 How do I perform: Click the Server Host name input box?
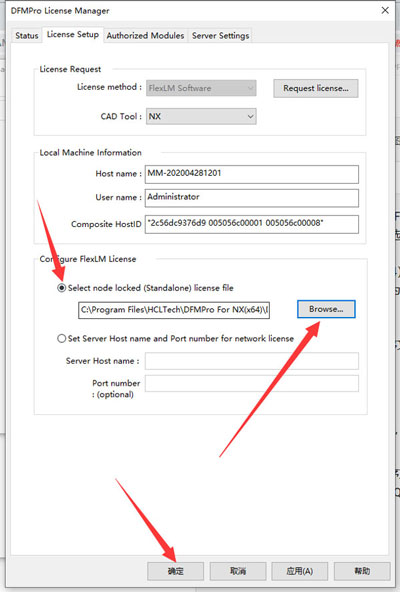(x=252, y=361)
